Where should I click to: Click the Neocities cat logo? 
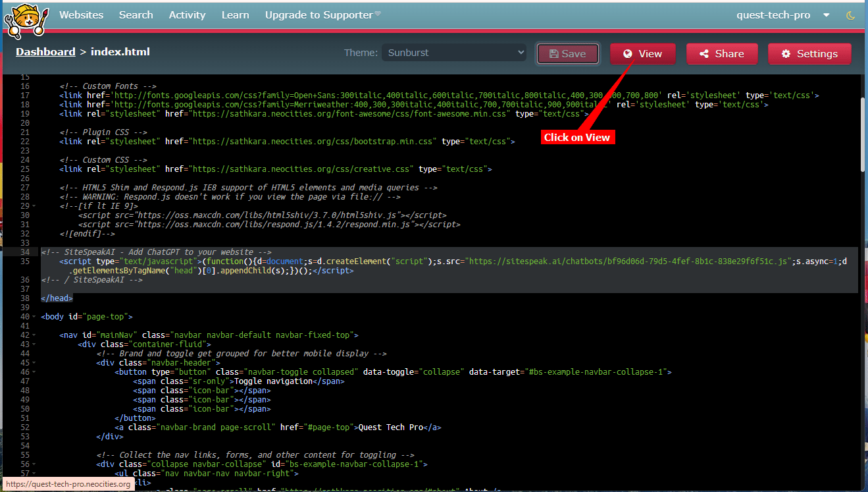[x=26, y=20]
